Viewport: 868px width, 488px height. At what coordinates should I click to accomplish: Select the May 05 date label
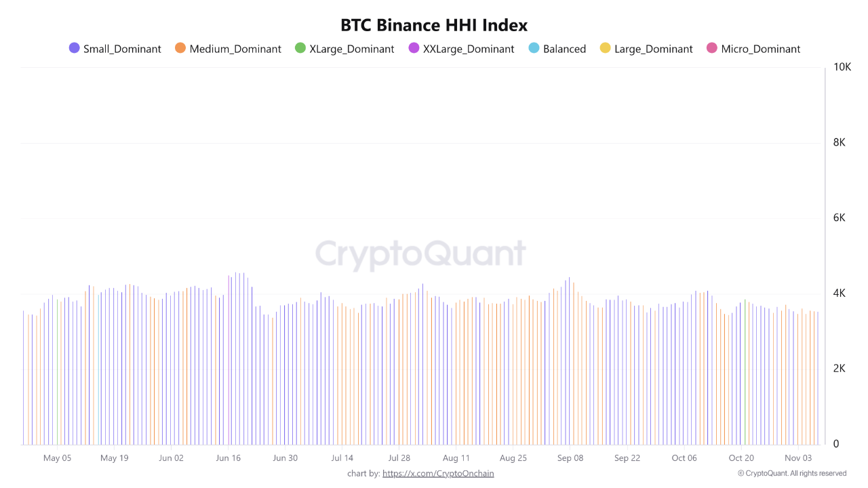[57, 458]
